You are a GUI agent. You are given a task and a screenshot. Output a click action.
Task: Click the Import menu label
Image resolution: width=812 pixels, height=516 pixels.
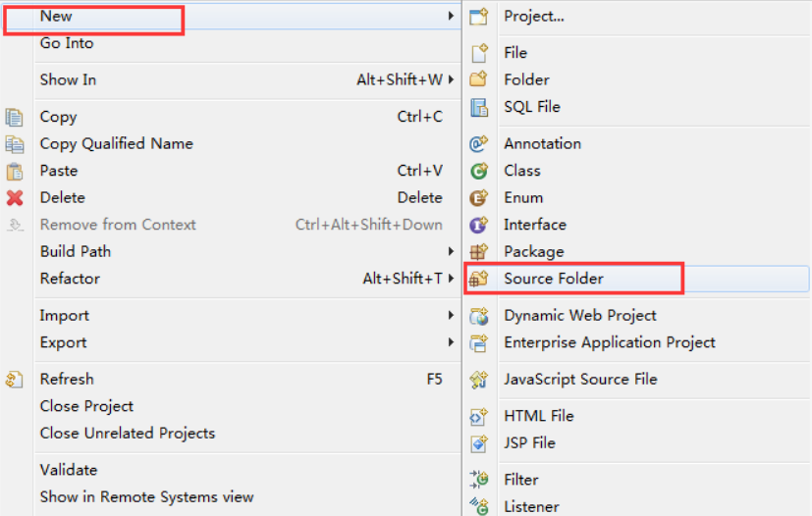(x=64, y=316)
